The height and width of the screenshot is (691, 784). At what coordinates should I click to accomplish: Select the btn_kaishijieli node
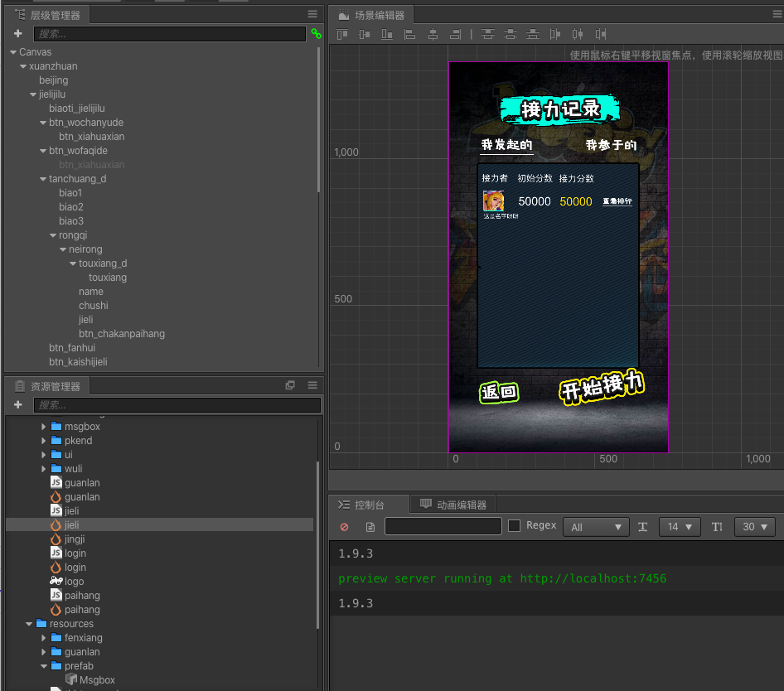tap(78, 361)
